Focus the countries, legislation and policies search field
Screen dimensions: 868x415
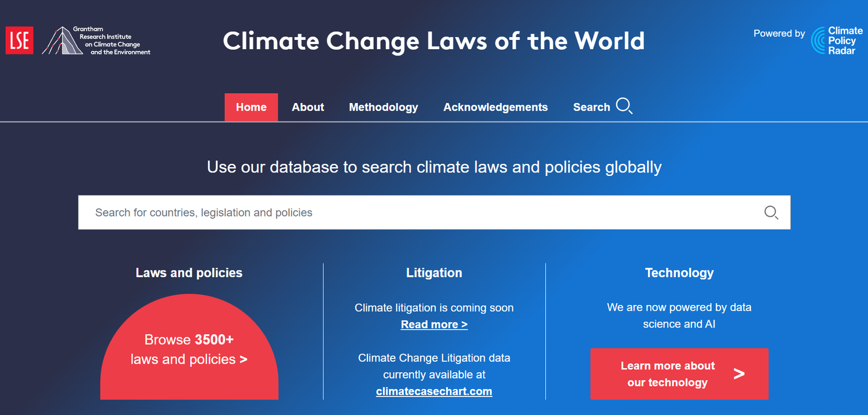click(434, 212)
